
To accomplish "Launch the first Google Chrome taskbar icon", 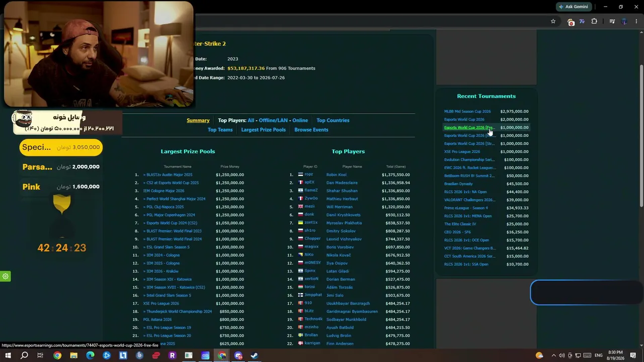I will 57,355.
